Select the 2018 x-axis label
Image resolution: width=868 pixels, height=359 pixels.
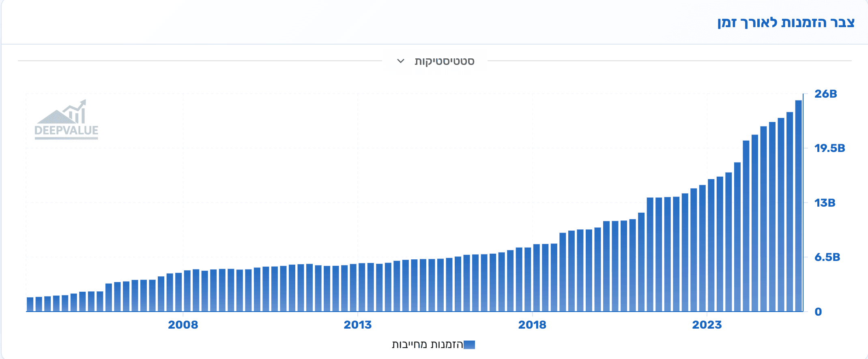pos(532,325)
